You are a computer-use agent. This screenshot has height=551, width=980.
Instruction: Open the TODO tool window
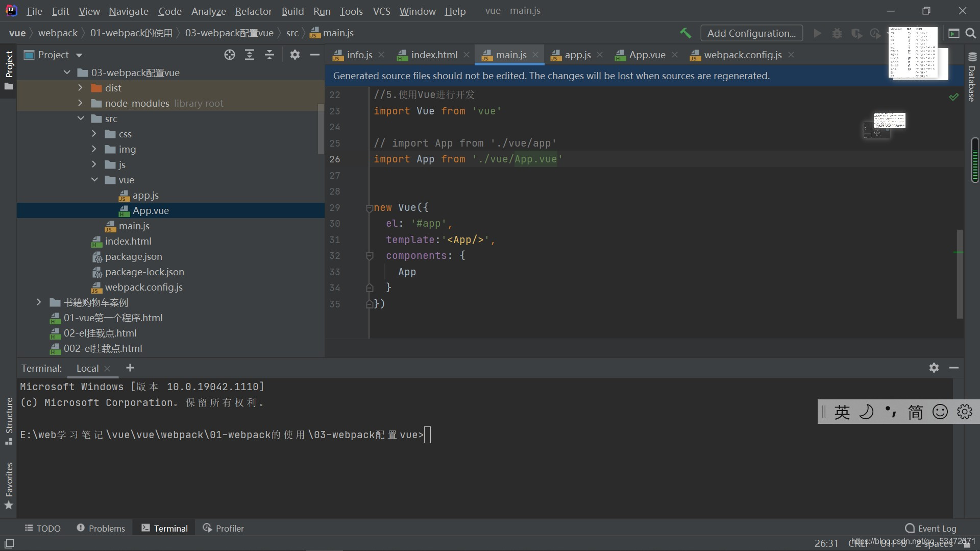pyautogui.click(x=43, y=528)
